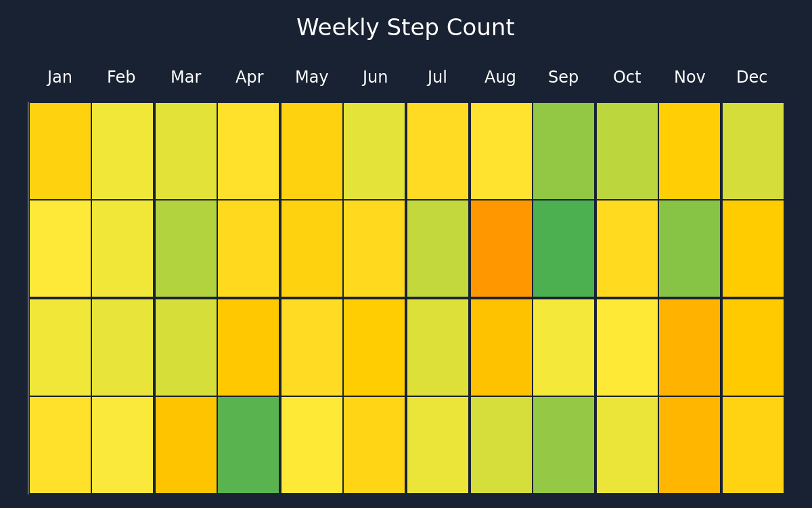This screenshot has width=812, height=508.
Task: Select the Jul column label
Action: click(437, 77)
